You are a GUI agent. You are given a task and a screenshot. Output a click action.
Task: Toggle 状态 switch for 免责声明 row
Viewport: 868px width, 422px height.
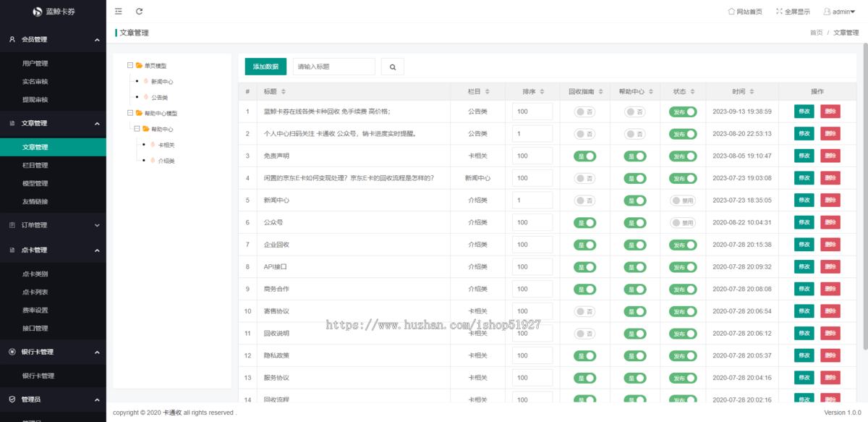(683, 156)
